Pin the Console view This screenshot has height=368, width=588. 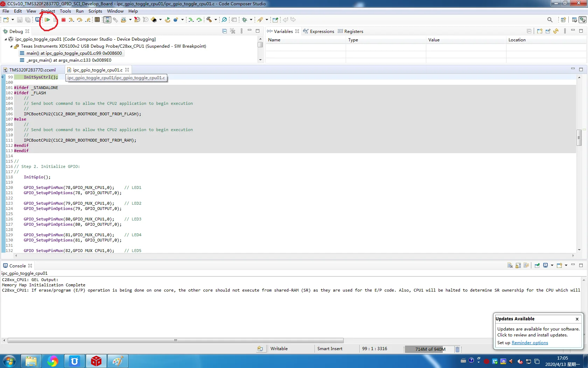coord(537,266)
